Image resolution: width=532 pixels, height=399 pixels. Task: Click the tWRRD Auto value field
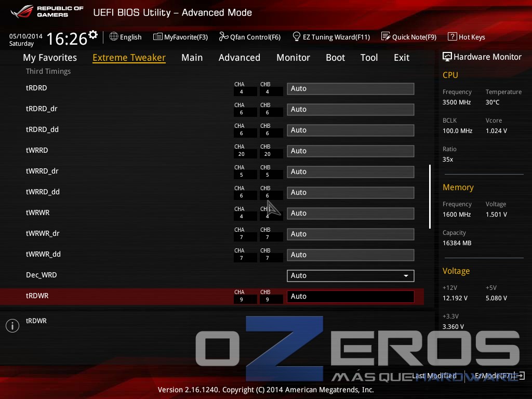click(x=351, y=151)
